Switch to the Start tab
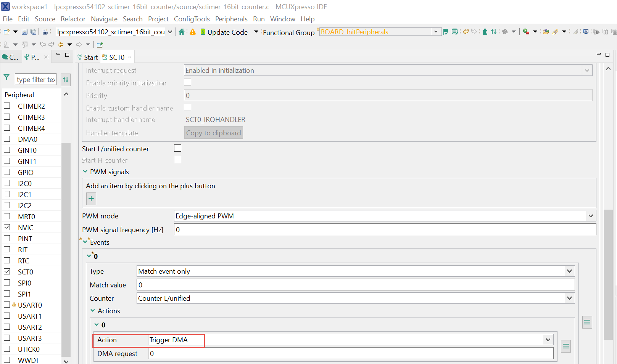 [90, 57]
